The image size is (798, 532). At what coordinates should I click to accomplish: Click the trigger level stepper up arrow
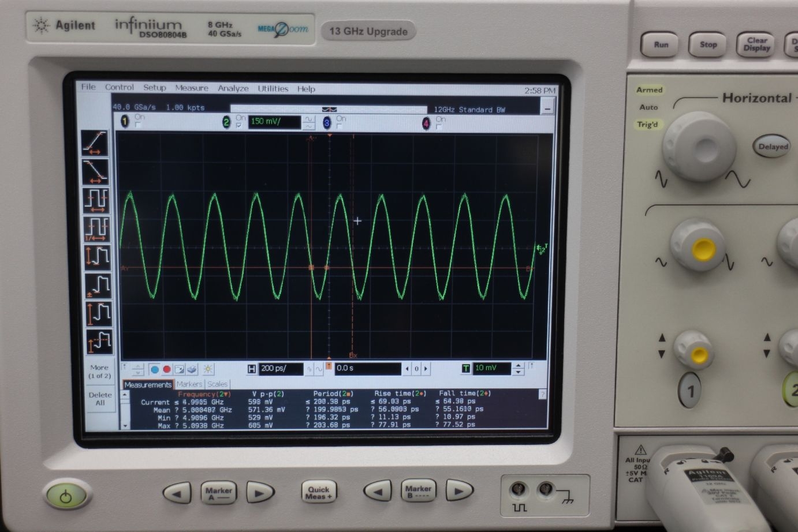pos(518,365)
